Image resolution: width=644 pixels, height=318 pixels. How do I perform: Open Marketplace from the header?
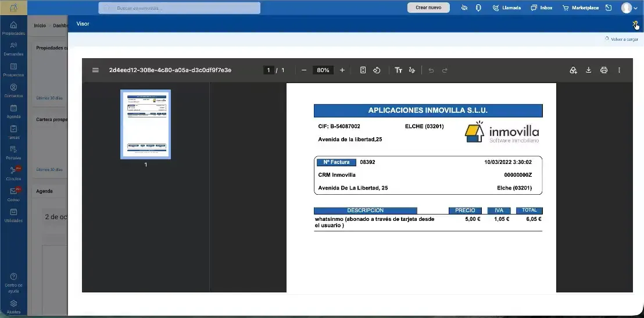[580, 8]
